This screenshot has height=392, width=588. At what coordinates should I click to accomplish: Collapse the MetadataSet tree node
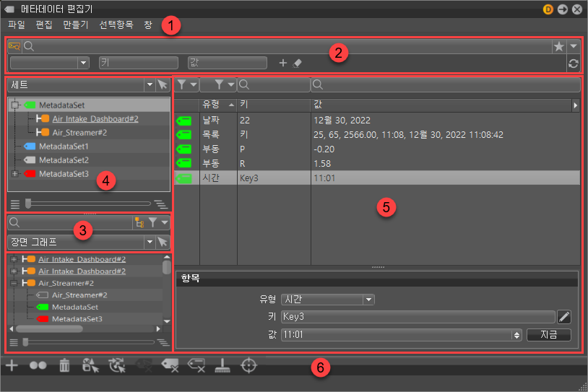tap(15, 105)
